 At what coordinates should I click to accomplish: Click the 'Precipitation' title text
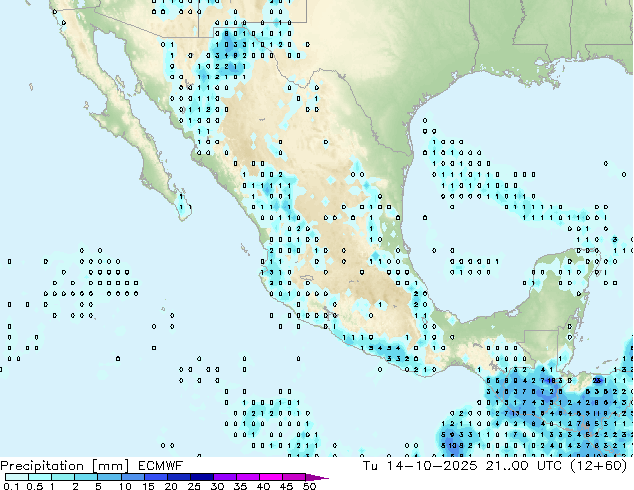coord(42,466)
